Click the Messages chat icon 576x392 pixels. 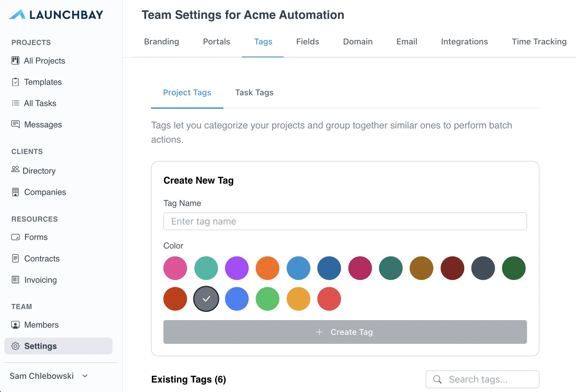coord(15,124)
